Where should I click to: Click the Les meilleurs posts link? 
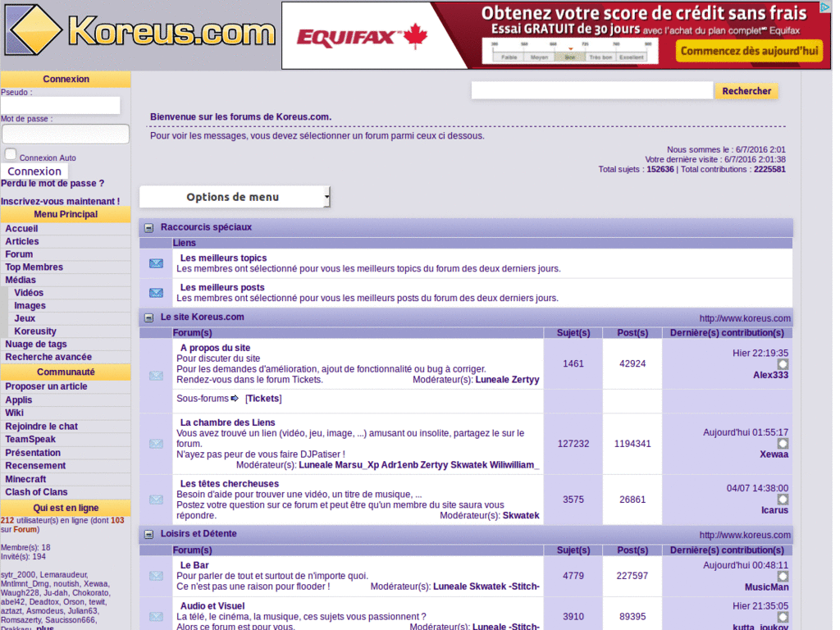(x=222, y=288)
